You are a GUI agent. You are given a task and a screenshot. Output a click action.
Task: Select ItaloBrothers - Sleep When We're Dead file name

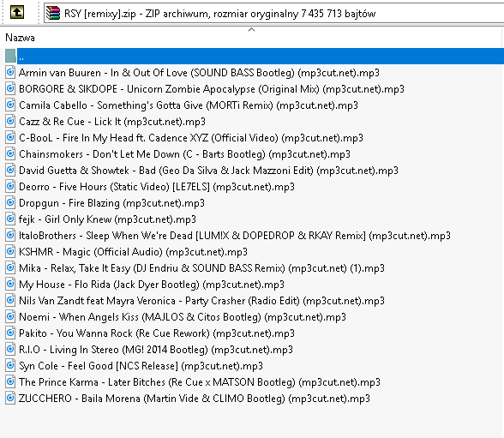tap(235, 236)
